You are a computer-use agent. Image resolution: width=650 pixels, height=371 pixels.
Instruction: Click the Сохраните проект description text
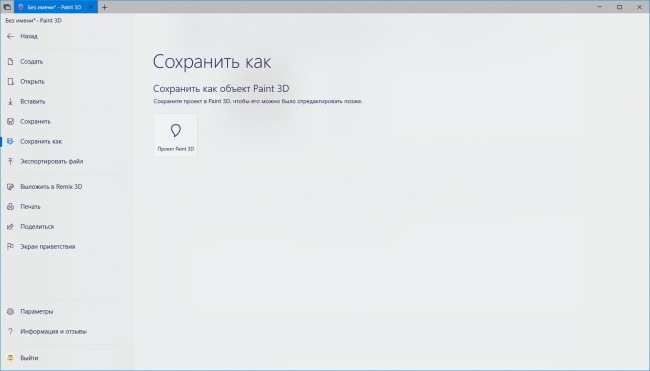(x=258, y=101)
